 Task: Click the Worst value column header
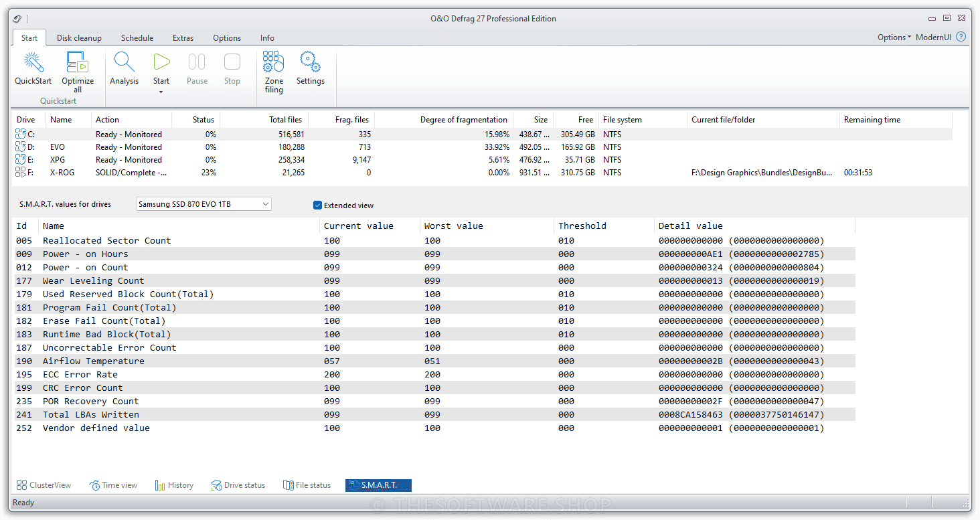(487, 226)
